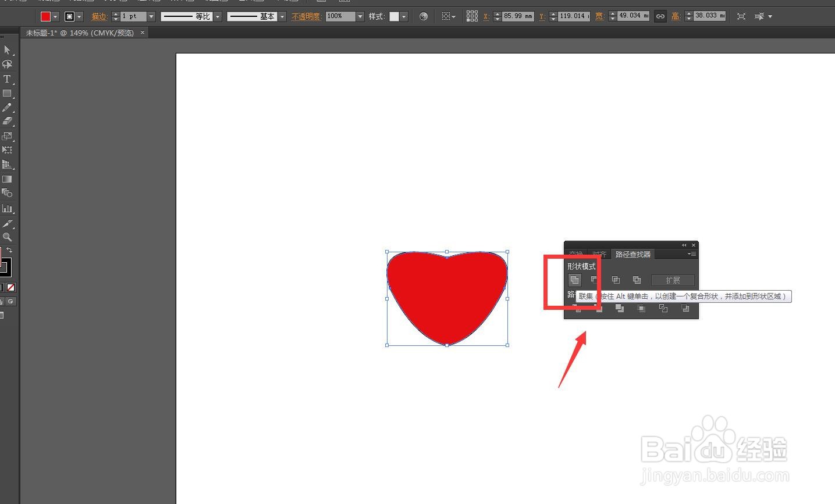835x504 pixels.
Task: Click Outline icon in Pathfinder bottom row
Action: [663, 309]
